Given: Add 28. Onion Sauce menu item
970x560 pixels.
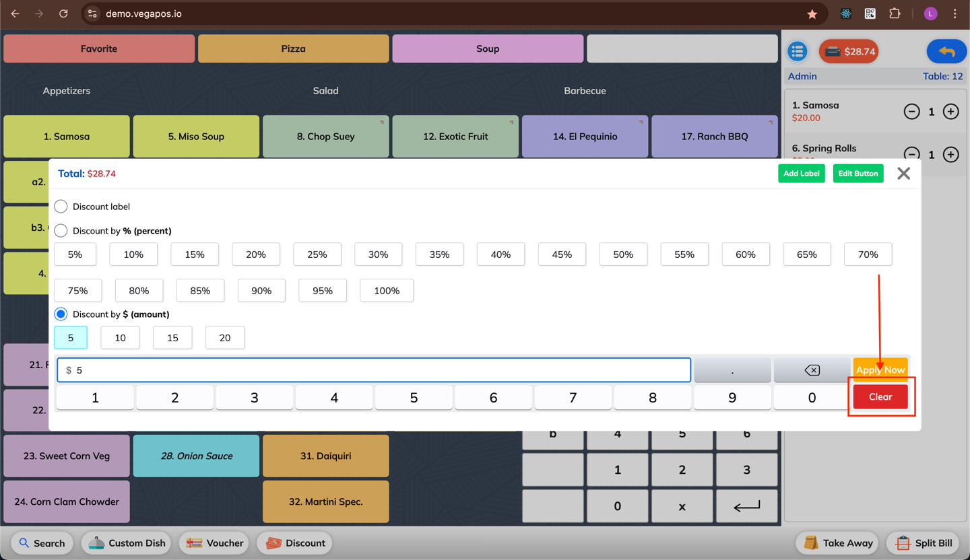Looking at the screenshot, I should (196, 456).
